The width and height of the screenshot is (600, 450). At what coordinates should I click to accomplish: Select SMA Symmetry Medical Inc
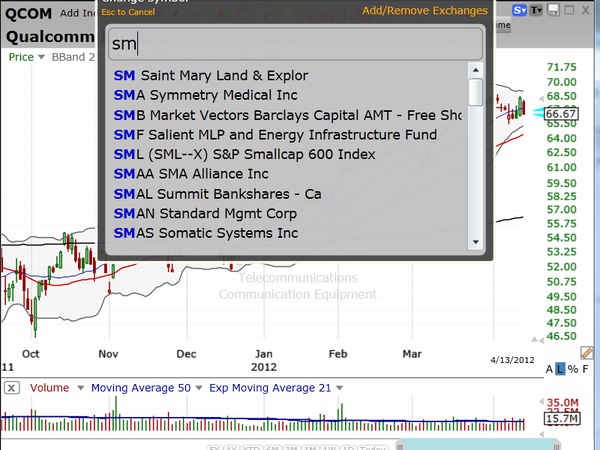(x=205, y=95)
